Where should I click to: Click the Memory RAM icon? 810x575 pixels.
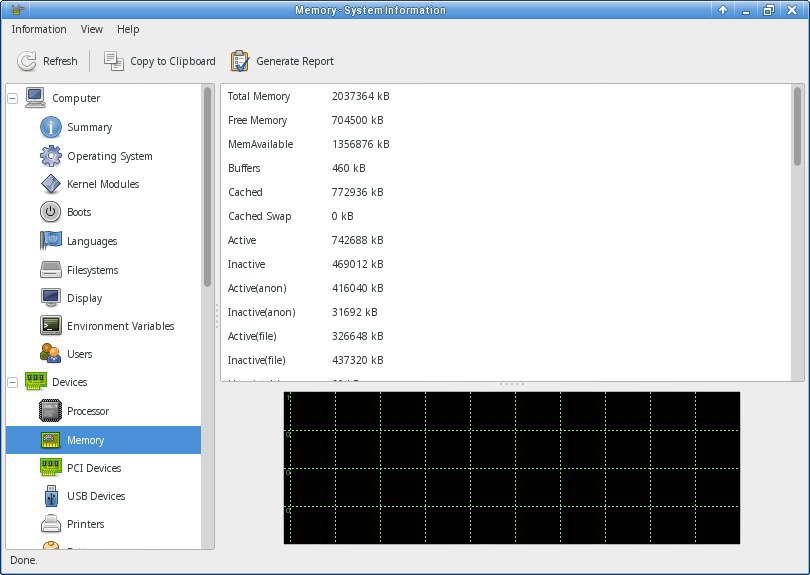51,440
